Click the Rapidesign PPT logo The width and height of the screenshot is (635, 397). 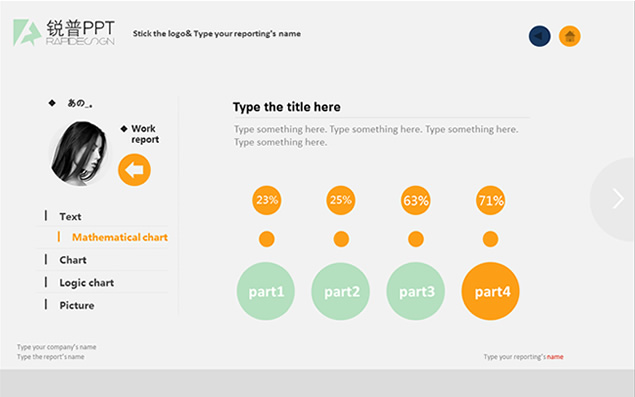64,32
